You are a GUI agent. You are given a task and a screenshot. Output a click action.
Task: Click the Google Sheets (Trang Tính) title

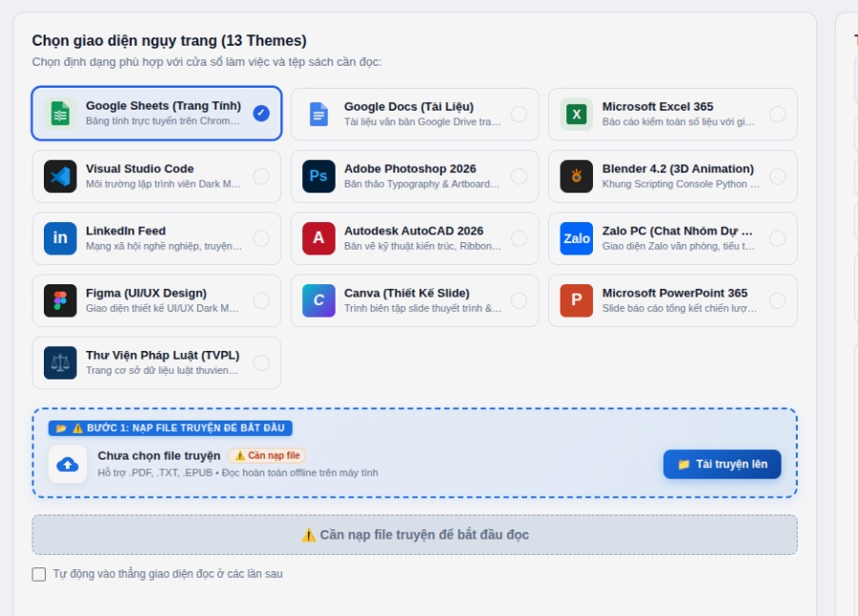(163, 106)
